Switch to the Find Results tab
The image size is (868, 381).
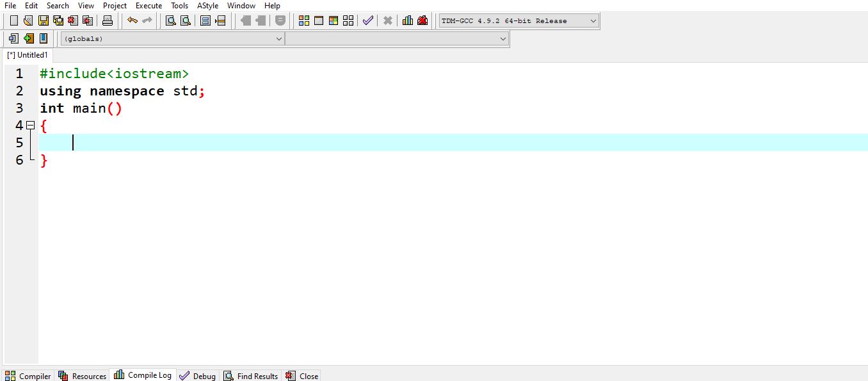pos(251,376)
